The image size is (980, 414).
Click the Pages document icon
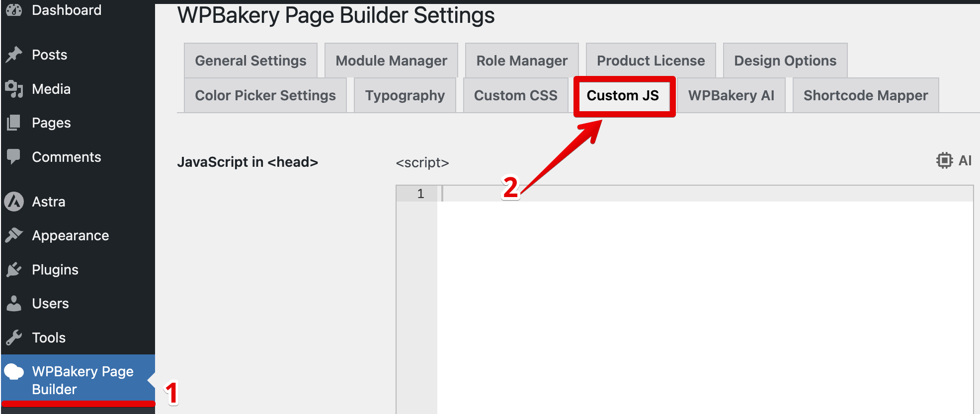tap(14, 123)
